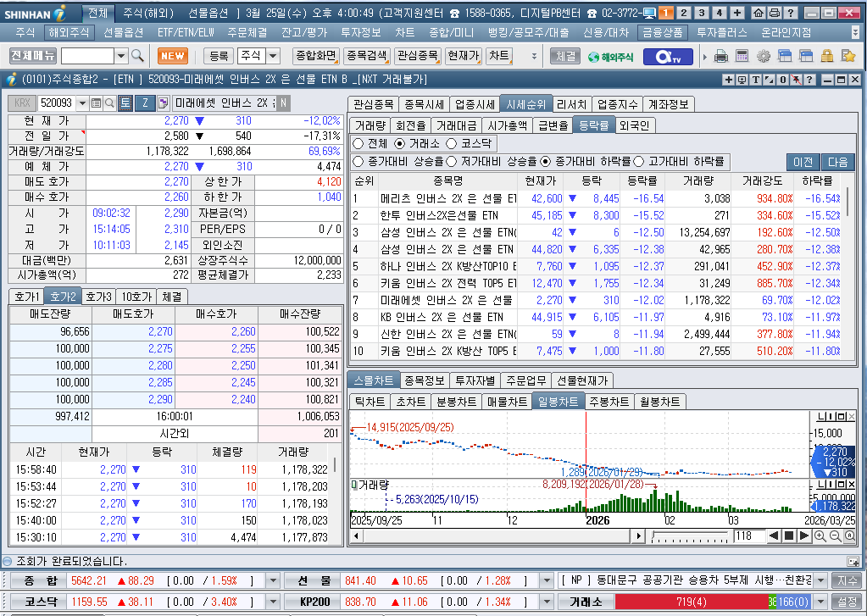Viewport: 867px width, 616px height.
Task: Click the 등록 button
Action: pyautogui.click(x=219, y=56)
